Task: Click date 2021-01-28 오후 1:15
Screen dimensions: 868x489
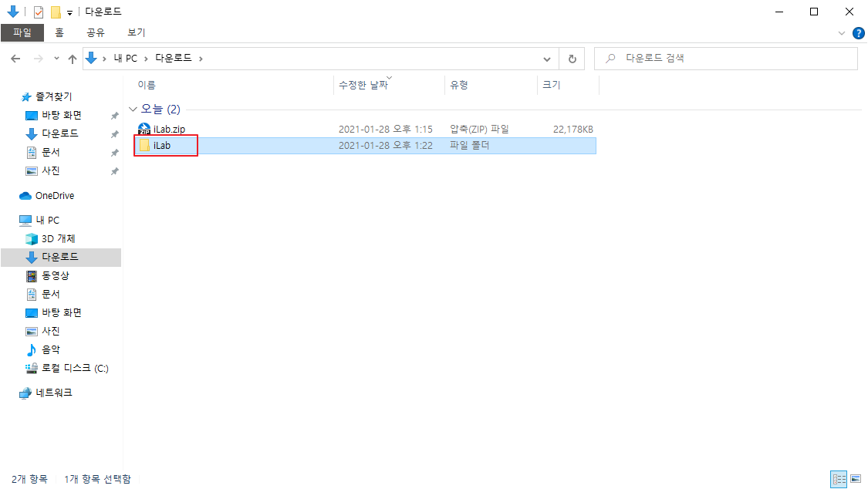Action: point(386,130)
